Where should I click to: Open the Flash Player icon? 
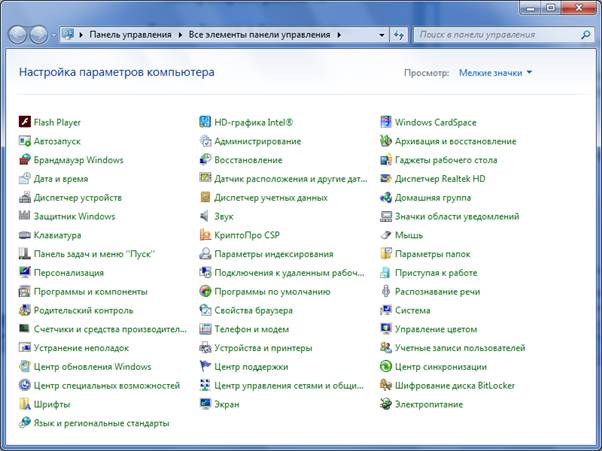[25, 123]
